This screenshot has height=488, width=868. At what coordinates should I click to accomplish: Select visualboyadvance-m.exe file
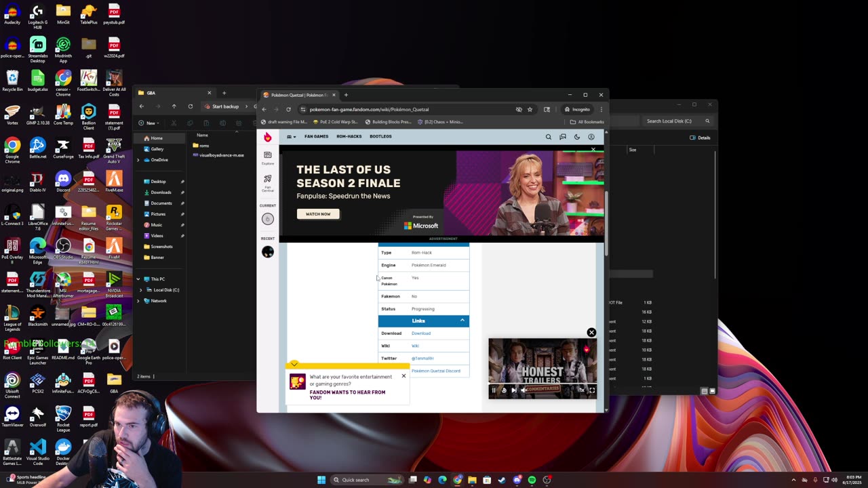click(x=218, y=155)
